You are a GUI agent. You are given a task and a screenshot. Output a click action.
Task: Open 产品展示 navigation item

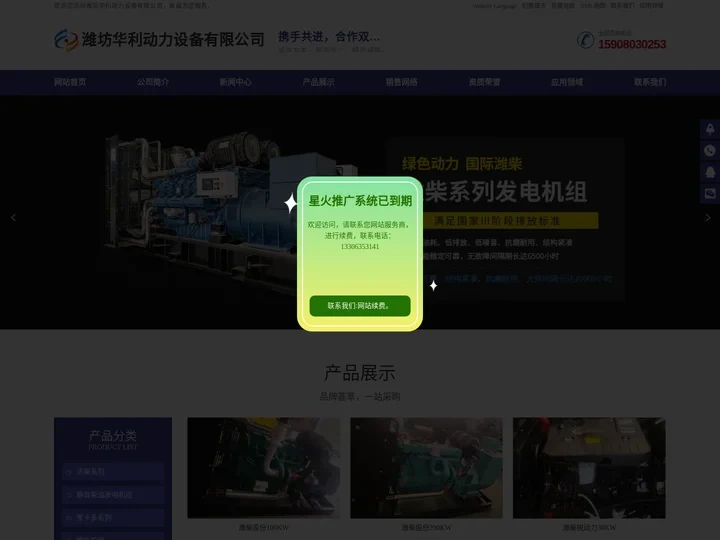(319, 82)
